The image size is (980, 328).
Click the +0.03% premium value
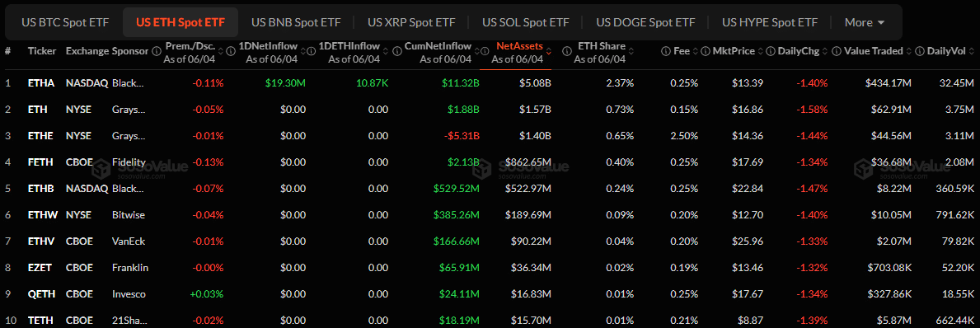207,294
